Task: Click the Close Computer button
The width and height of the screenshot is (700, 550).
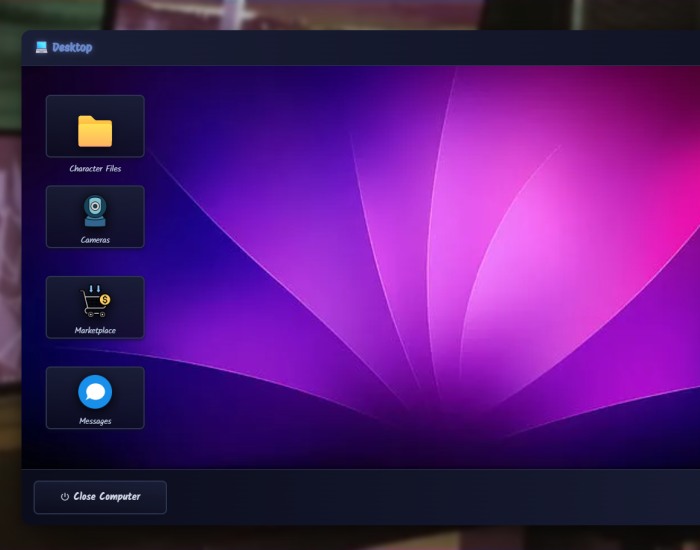Action: 100,497
